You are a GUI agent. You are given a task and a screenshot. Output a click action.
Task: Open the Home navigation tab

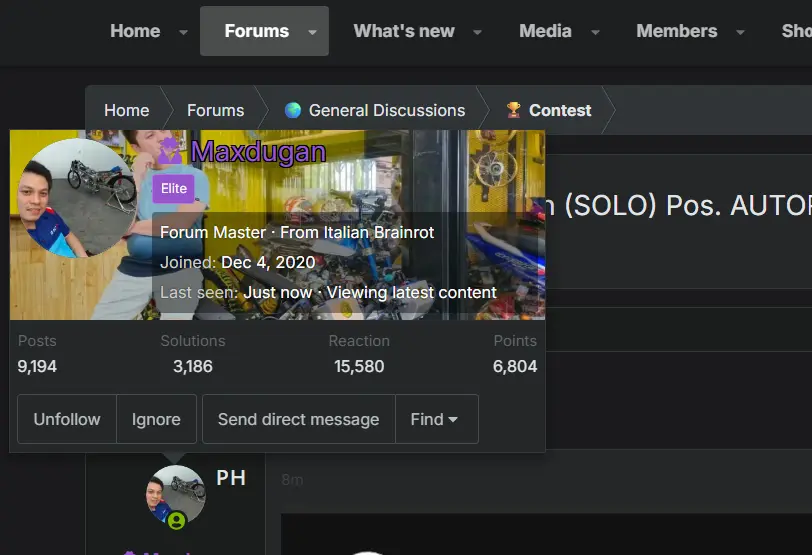click(x=135, y=31)
